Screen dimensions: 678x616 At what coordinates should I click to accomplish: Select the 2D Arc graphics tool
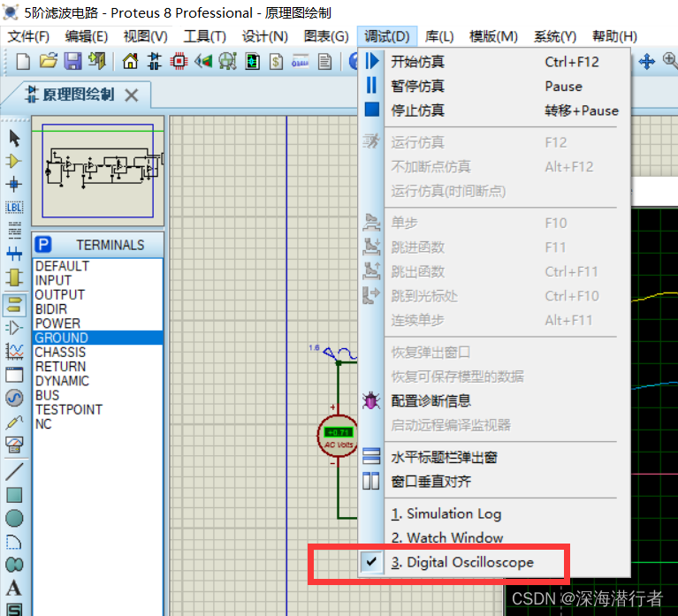pyautogui.click(x=14, y=542)
